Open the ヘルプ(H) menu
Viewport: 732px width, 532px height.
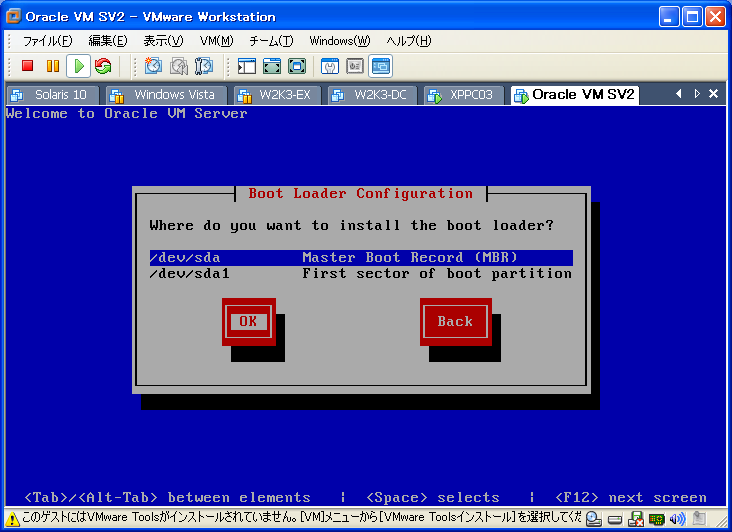408,41
